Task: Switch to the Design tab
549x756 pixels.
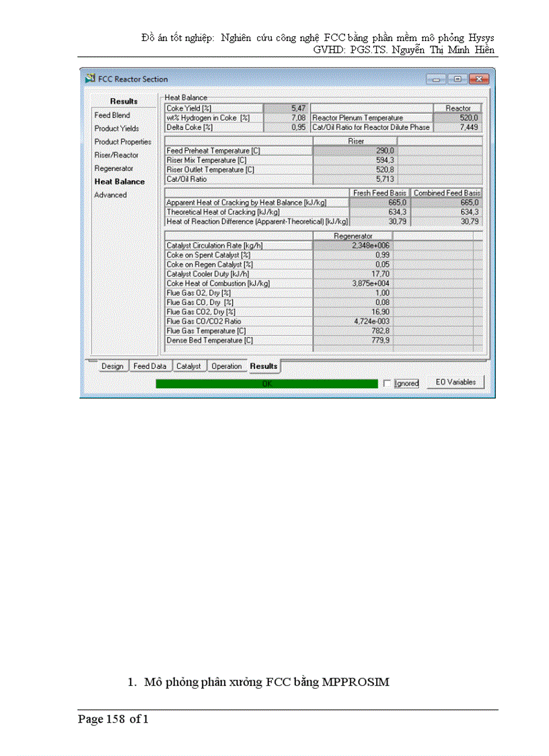Action: click(112, 366)
